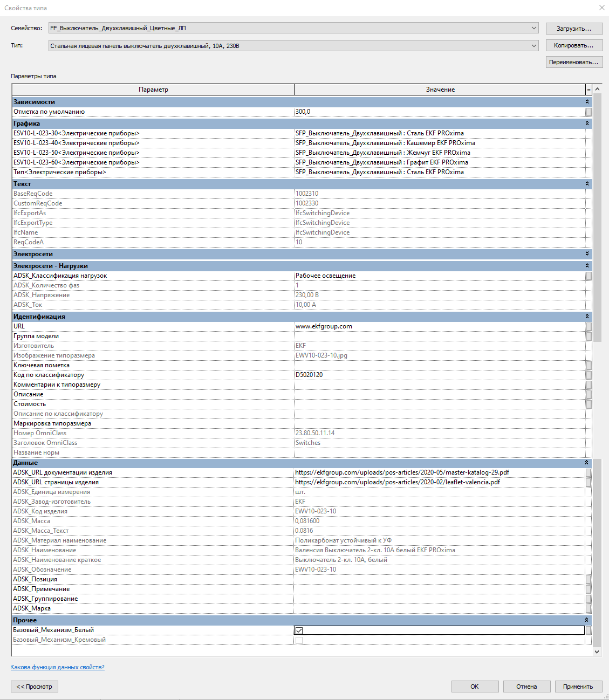Collapse the Прочее group
This screenshot has width=609, height=700.
[587, 620]
